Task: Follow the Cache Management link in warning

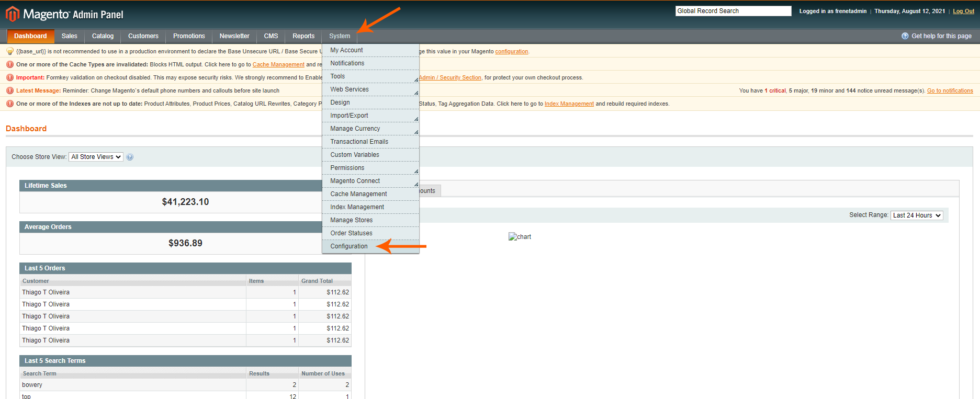Action: [x=278, y=64]
